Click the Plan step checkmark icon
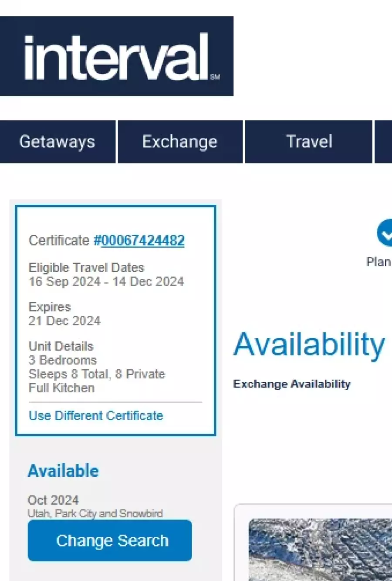Image resolution: width=392 pixels, height=581 pixels. (x=385, y=233)
